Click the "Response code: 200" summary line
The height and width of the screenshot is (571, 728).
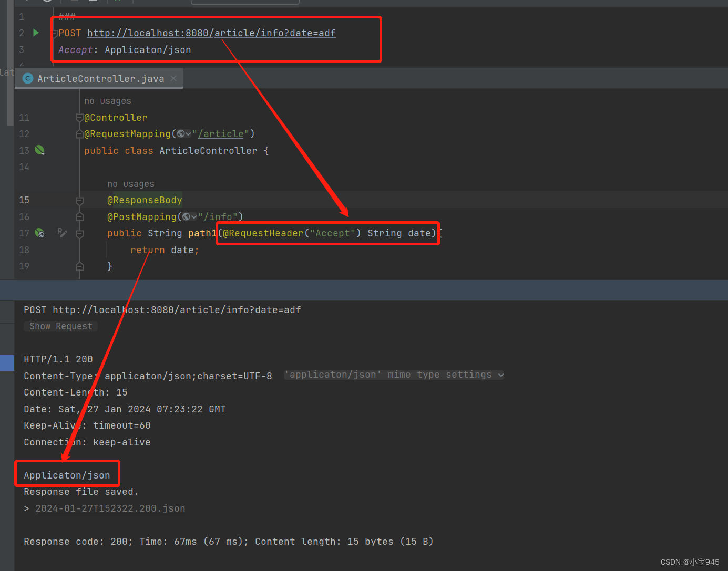[229, 542]
